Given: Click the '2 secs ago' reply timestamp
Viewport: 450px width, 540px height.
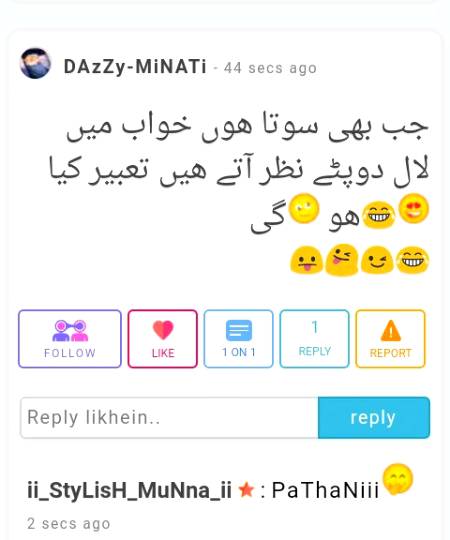Looking at the screenshot, I should click(69, 524).
